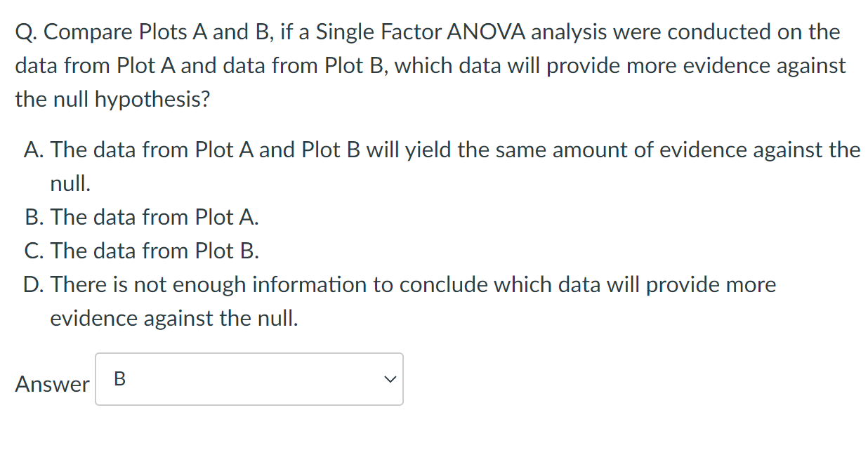This screenshot has width=868, height=469.
Task: Click the letter 'A.' of first option
Action: [x=34, y=150]
